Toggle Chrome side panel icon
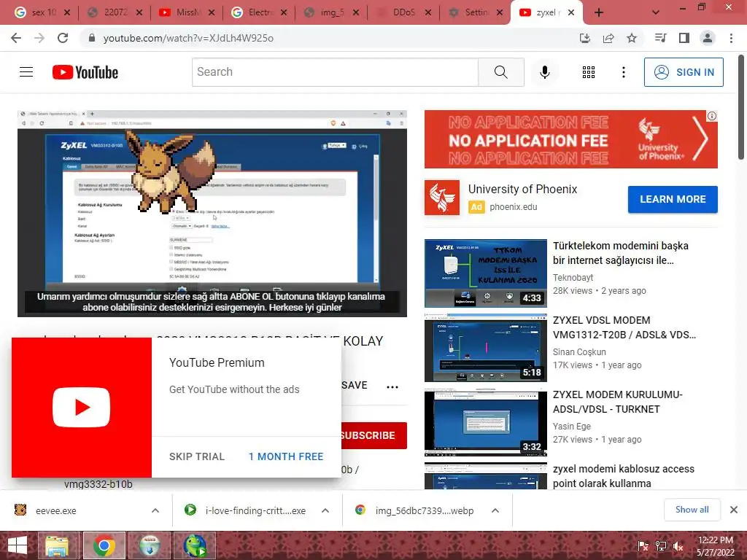The width and height of the screenshot is (747, 560). tap(684, 38)
